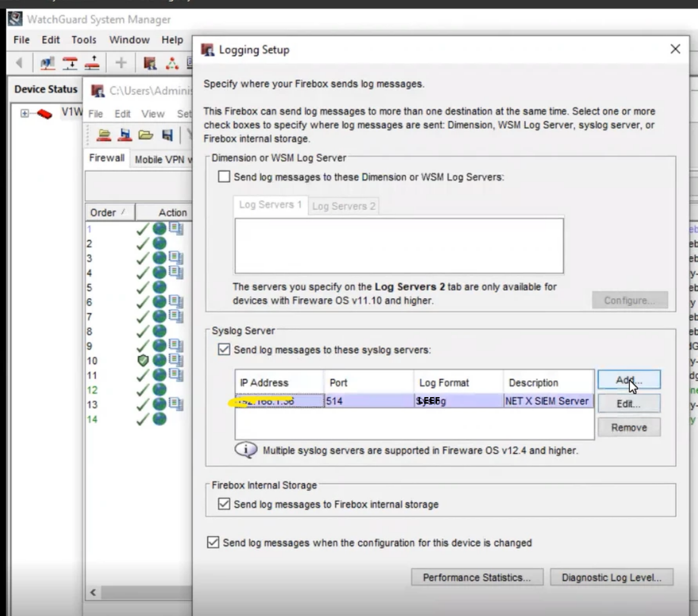
Task: Click the IP Address column header
Action: (x=280, y=382)
